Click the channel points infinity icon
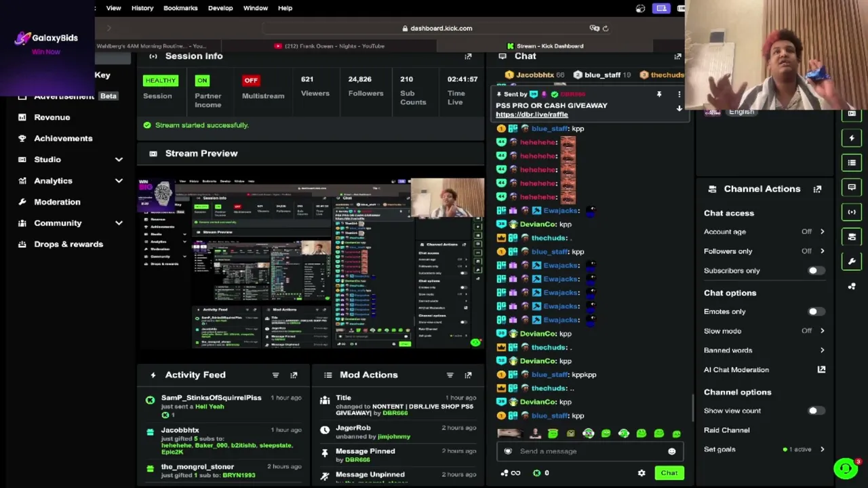The width and height of the screenshot is (868, 488). point(511,473)
